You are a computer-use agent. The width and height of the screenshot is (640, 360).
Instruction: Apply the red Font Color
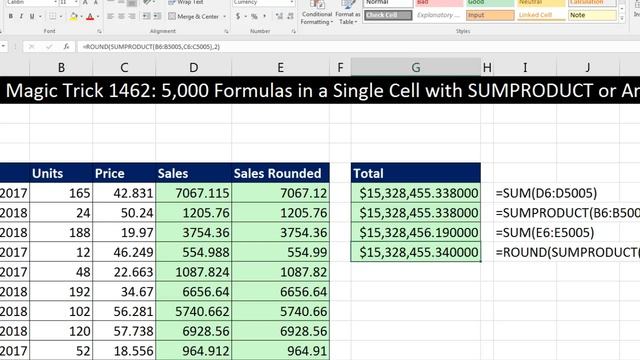tap(90, 16)
